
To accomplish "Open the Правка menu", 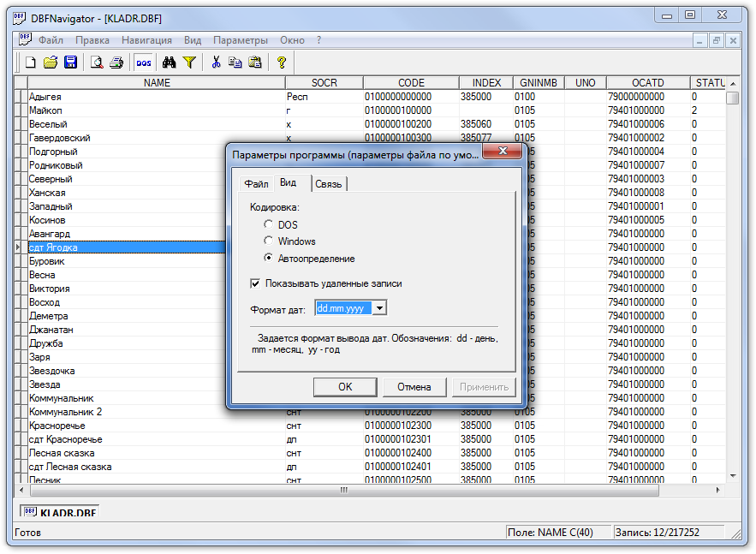I will pos(92,40).
